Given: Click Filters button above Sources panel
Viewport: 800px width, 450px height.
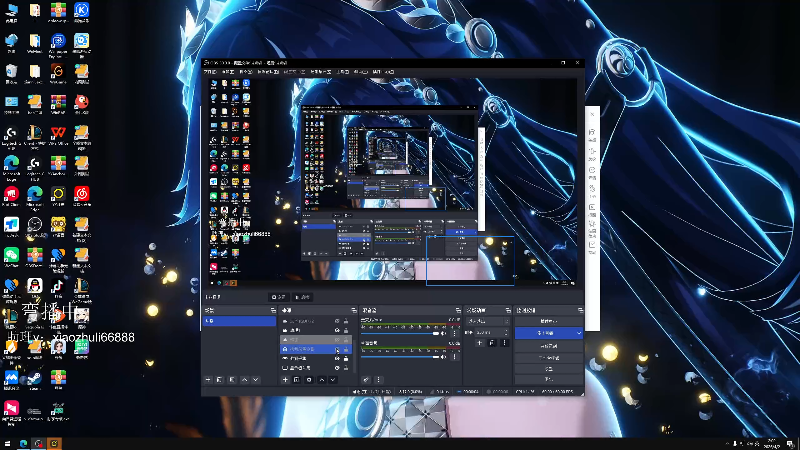Looking at the screenshot, I should [x=303, y=297].
